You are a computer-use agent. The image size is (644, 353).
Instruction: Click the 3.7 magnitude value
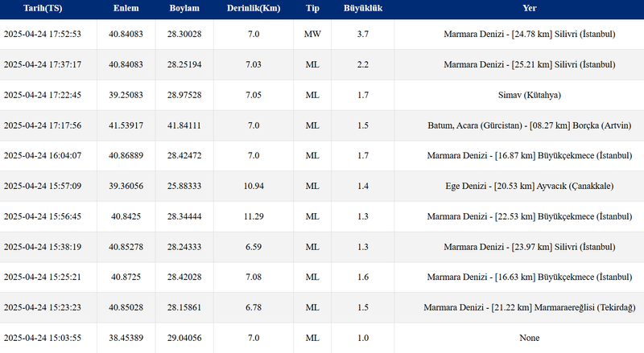[x=362, y=35]
